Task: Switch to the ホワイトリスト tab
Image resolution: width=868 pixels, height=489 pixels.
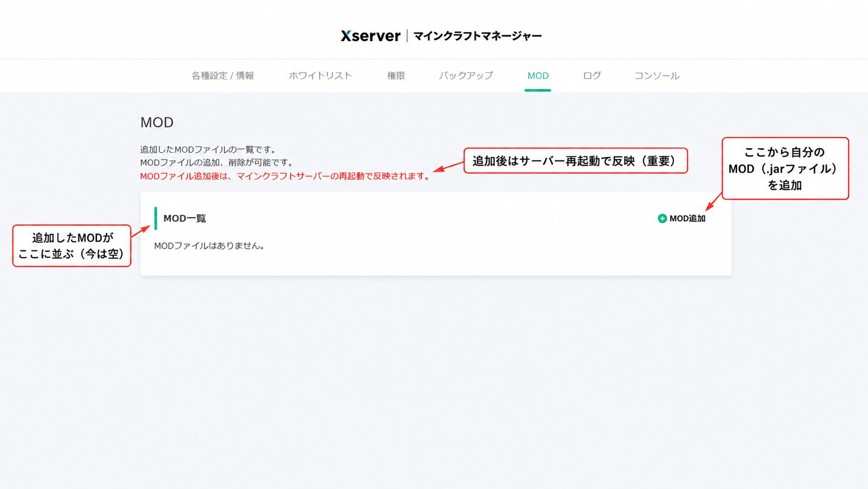Action: click(x=320, y=76)
